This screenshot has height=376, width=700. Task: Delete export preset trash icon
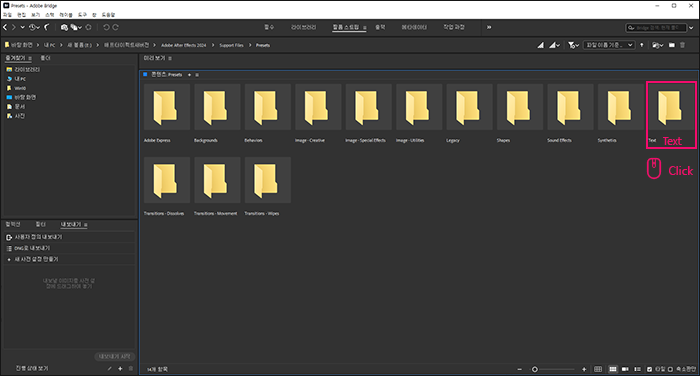131,369
